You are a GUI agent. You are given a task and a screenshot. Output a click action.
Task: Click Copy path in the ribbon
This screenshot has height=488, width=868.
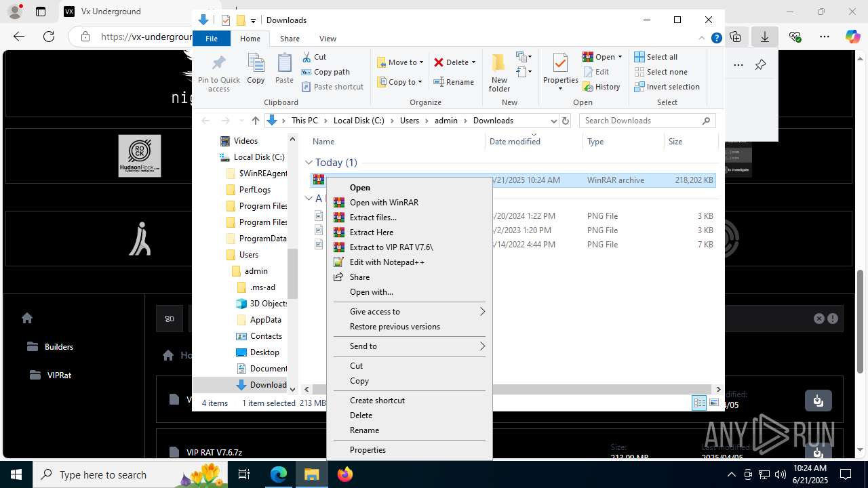(325, 72)
